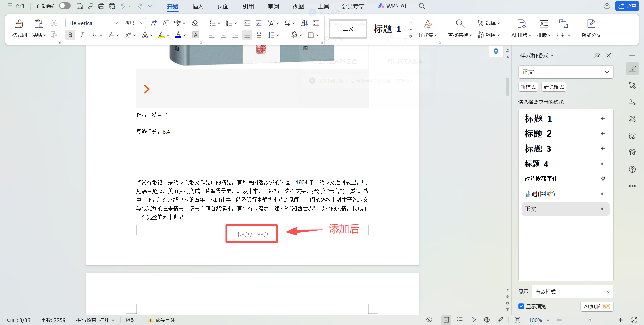Viewport: 644px width, 325px height.
Task: Open the eye protection mode in status bar
Action: (x=429, y=320)
